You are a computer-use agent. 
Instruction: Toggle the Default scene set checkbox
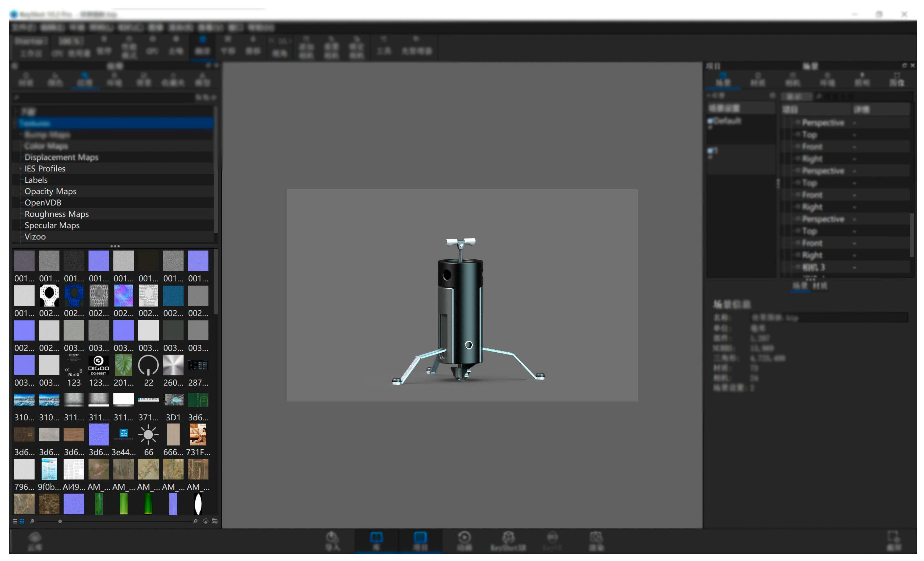point(710,121)
